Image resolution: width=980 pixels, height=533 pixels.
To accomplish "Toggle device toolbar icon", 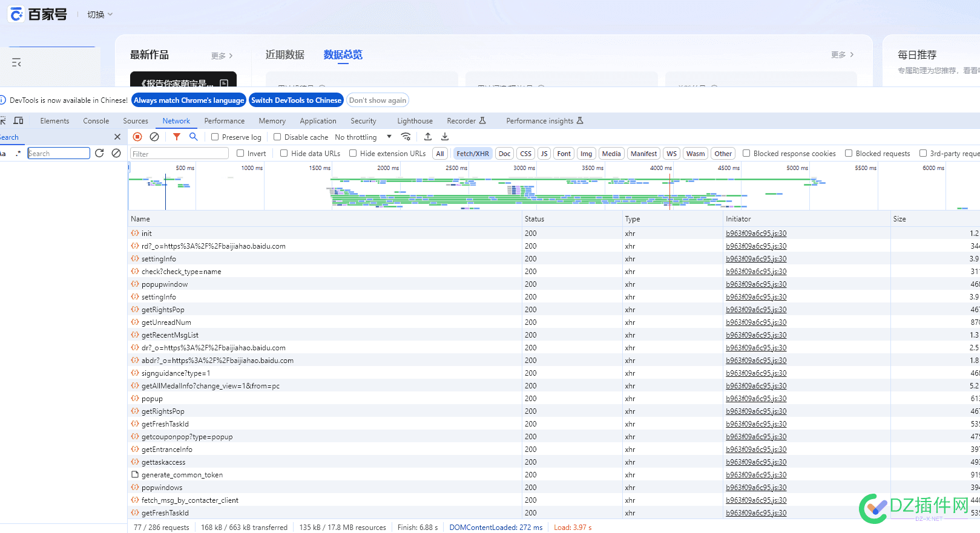I will coord(19,120).
